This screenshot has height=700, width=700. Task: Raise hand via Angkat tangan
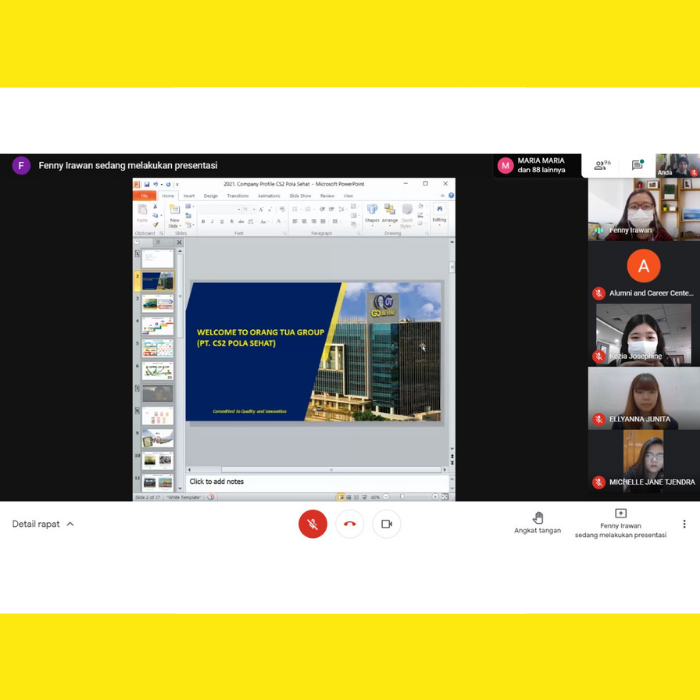[538, 523]
